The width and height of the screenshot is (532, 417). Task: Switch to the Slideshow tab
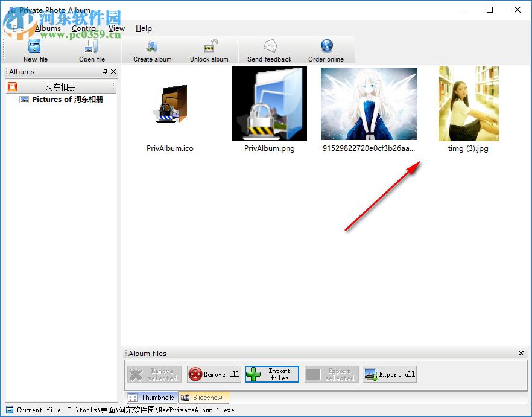[x=204, y=397]
